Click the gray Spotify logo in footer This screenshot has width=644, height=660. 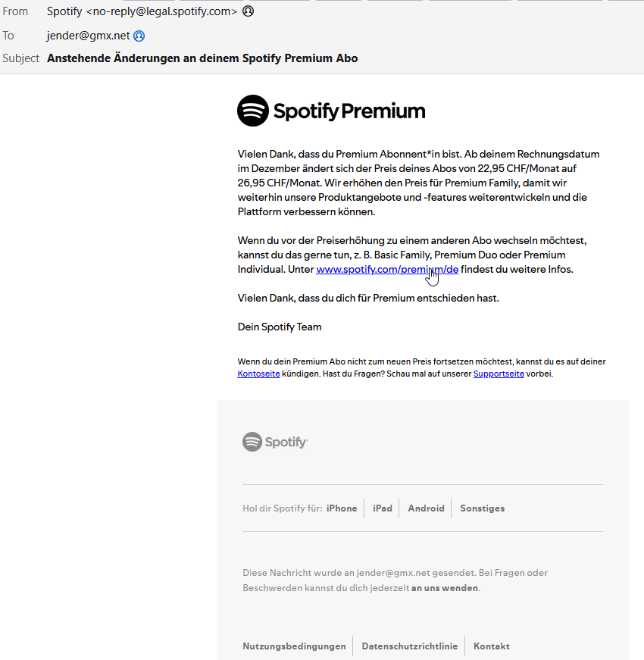coord(275,442)
